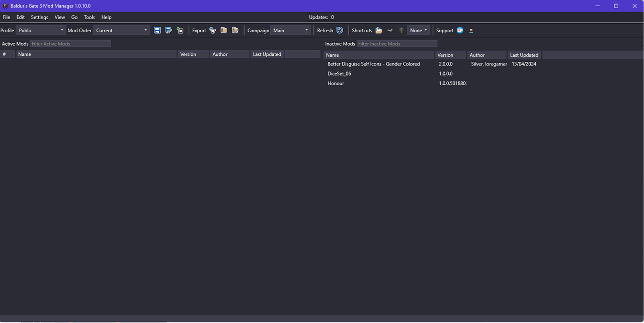Open the View menu

60,17
